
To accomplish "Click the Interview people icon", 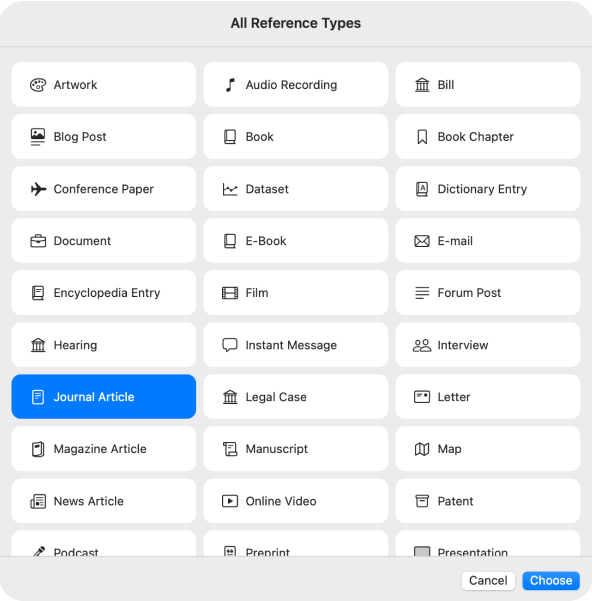I will (422, 345).
